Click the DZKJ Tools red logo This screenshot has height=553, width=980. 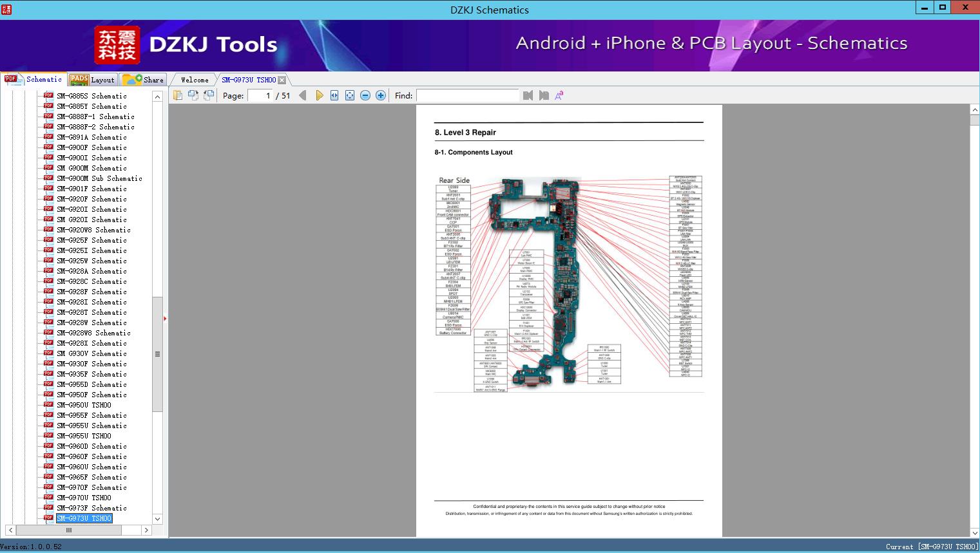(x=117, y=45)
